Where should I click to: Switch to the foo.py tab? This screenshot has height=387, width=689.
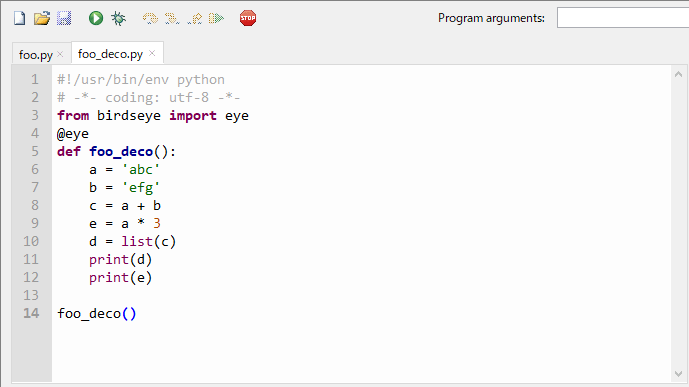[36, 54]
